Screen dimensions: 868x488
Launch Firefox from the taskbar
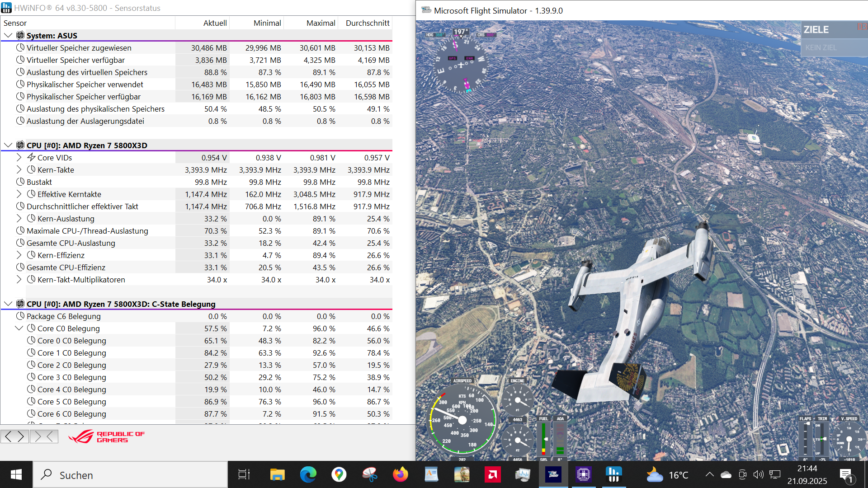401,474
